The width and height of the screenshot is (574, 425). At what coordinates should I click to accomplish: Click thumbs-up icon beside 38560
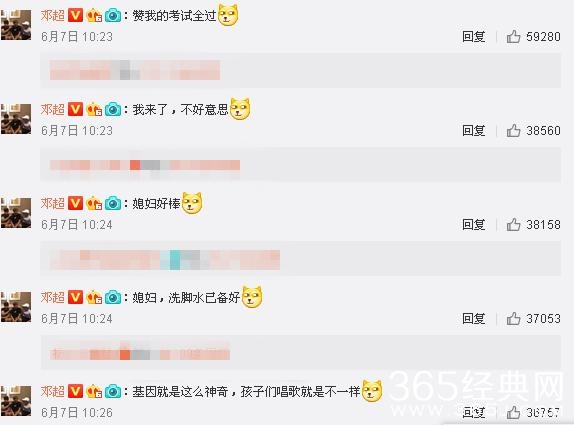(x=513, y=131)
